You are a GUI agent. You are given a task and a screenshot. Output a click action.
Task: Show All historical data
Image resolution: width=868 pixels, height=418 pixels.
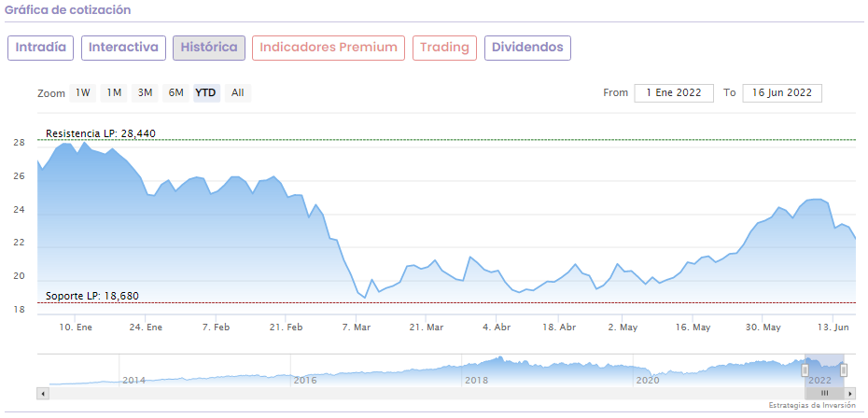click(x=238, y=93)
